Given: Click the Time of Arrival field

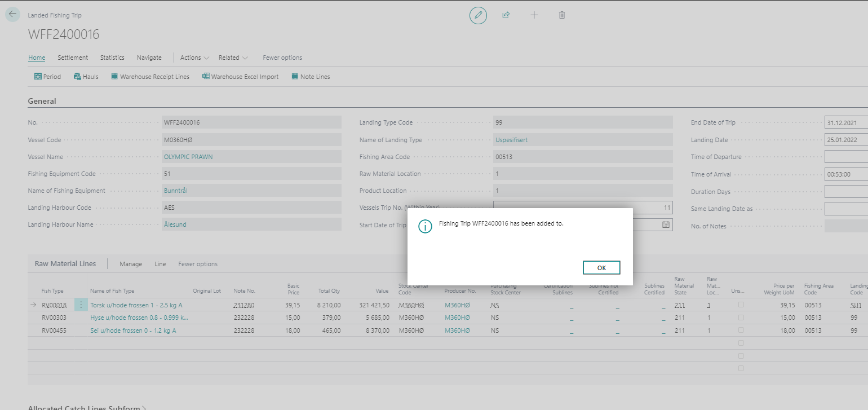Looking at the screenshot, I should [x=845, y=174].
